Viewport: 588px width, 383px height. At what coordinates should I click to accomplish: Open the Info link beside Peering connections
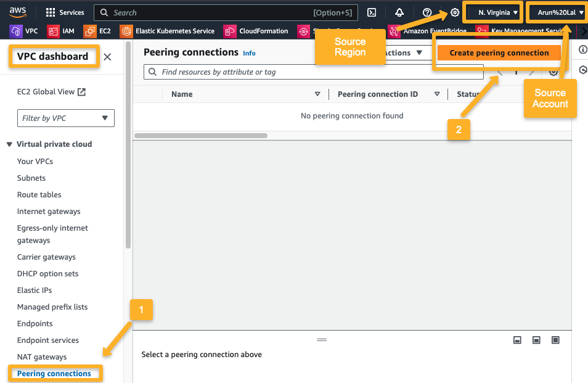[249, 53]
